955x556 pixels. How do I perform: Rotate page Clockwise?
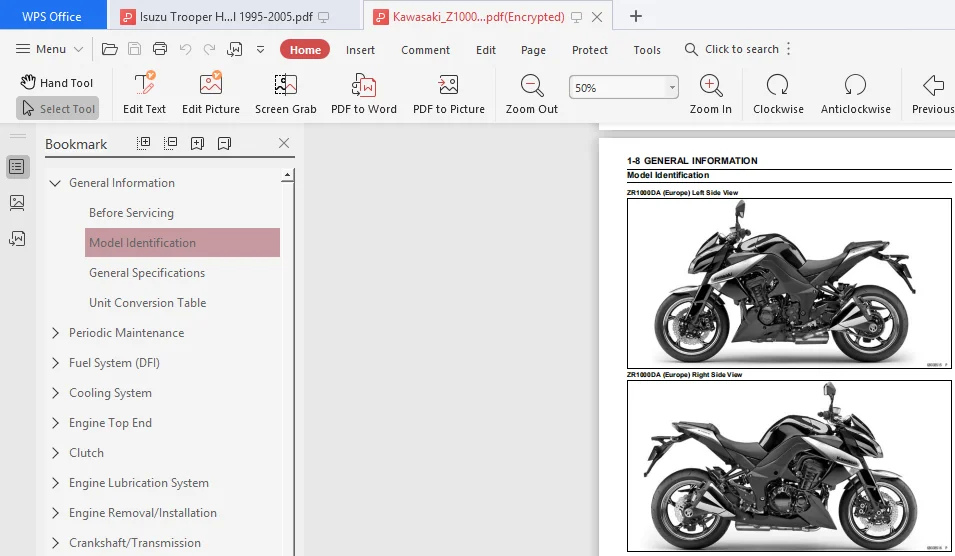(x=778, y=93)
